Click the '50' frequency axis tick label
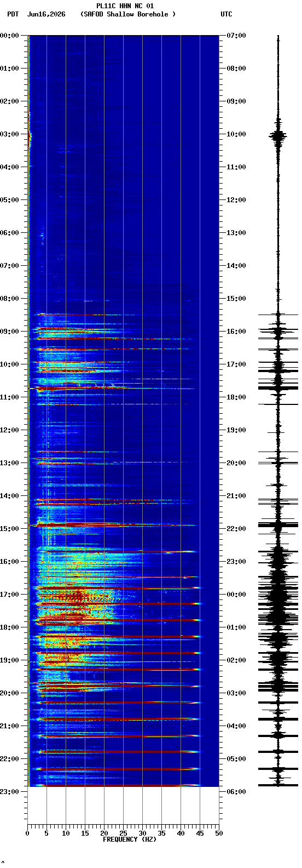Viewport: 302px width, 868px height. pyautogui.click(x=219, y=833)
